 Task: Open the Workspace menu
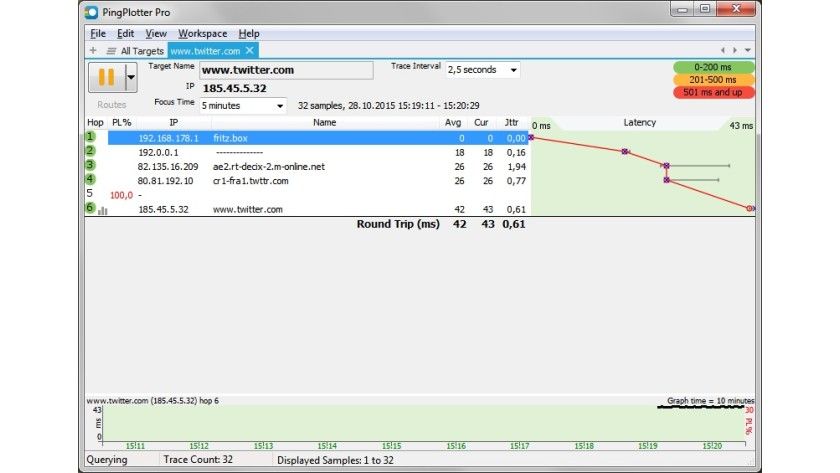coord(202,33)
